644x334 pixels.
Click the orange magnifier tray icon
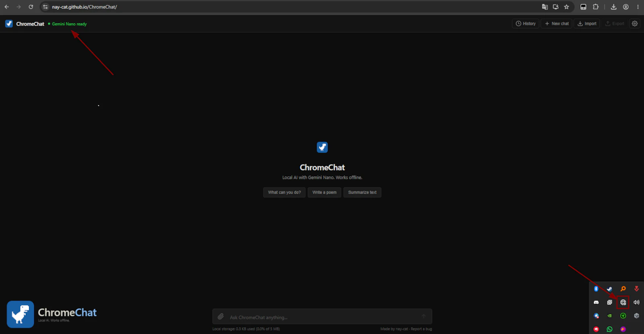coord(623,289)
